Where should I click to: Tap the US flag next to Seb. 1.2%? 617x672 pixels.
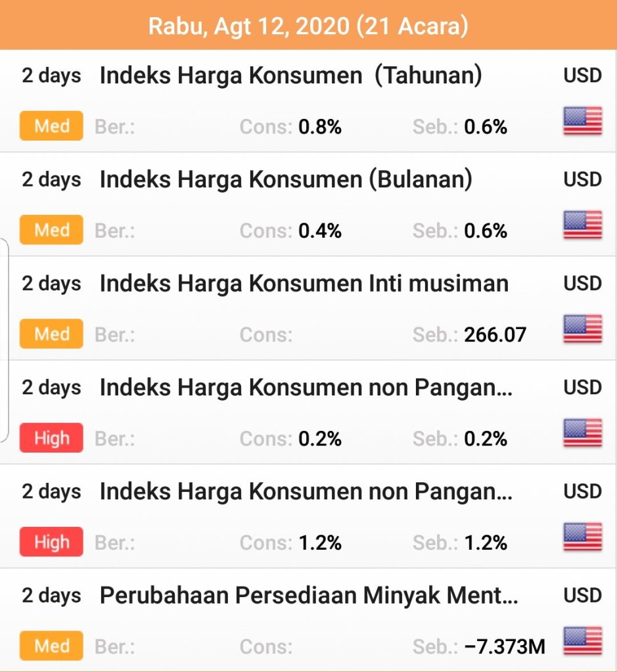point(582,537)
